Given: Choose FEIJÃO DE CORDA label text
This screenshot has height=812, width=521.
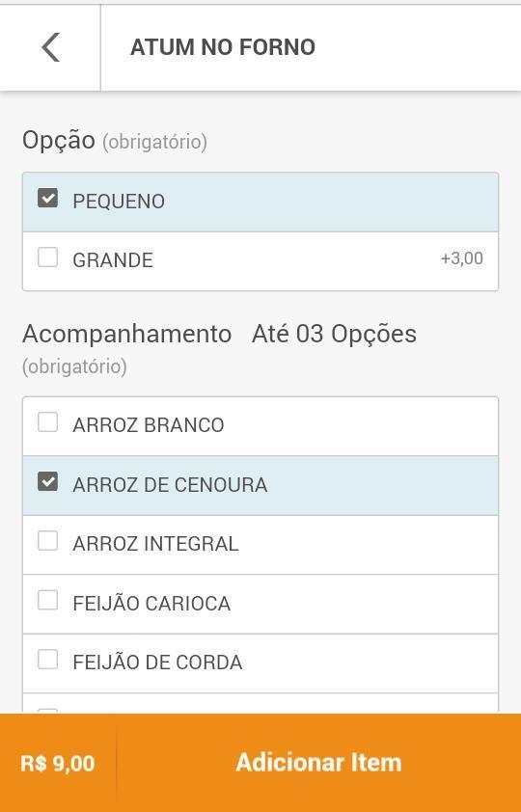Looking at the screenshot, I should [157, 663].
